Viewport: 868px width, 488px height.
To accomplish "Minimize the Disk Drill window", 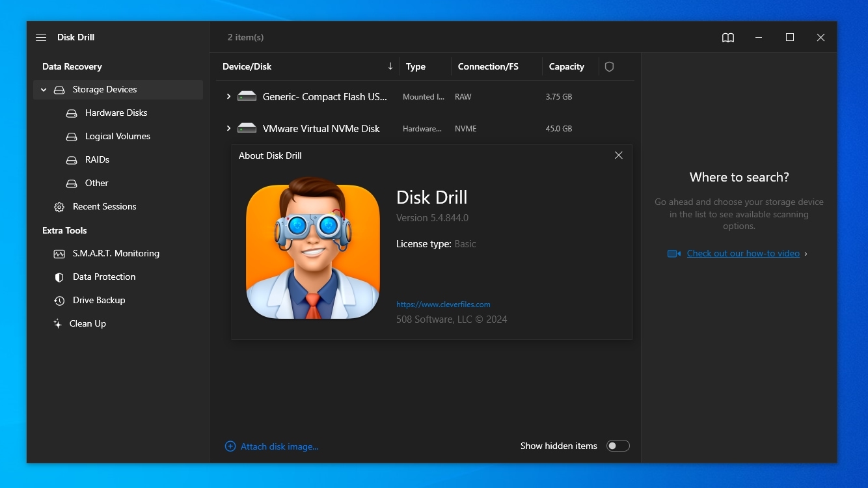I will click(x=759, y=38).
